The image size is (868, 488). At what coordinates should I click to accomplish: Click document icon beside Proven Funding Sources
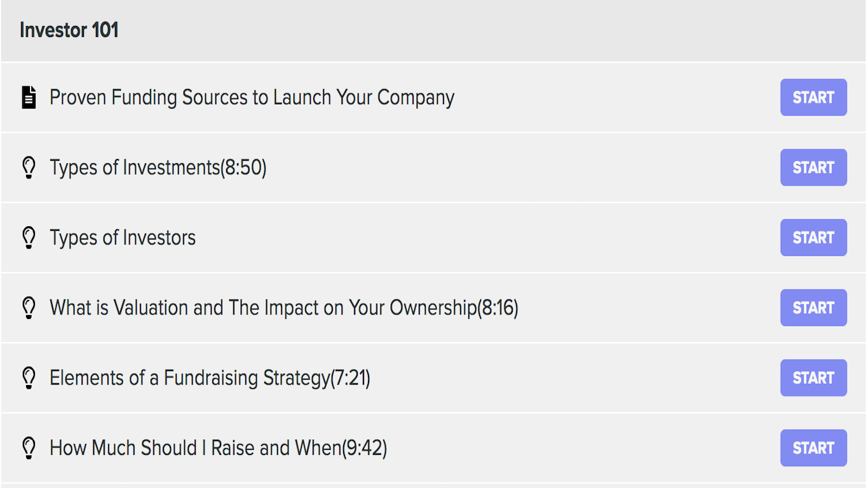click(29, 97)
